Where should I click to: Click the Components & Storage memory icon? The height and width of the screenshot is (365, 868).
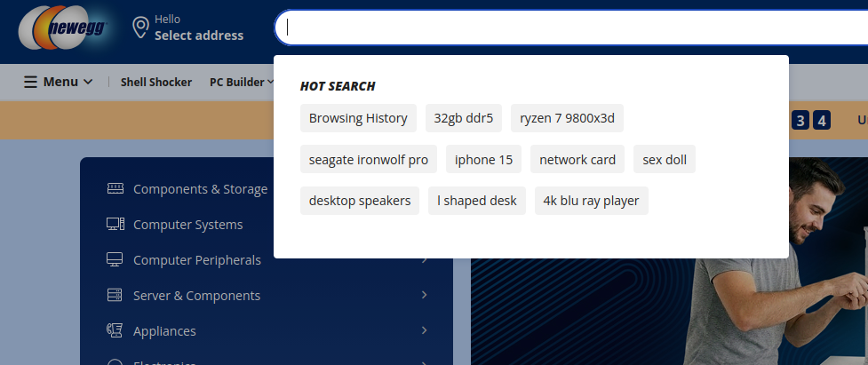click(x=115, y=188)
